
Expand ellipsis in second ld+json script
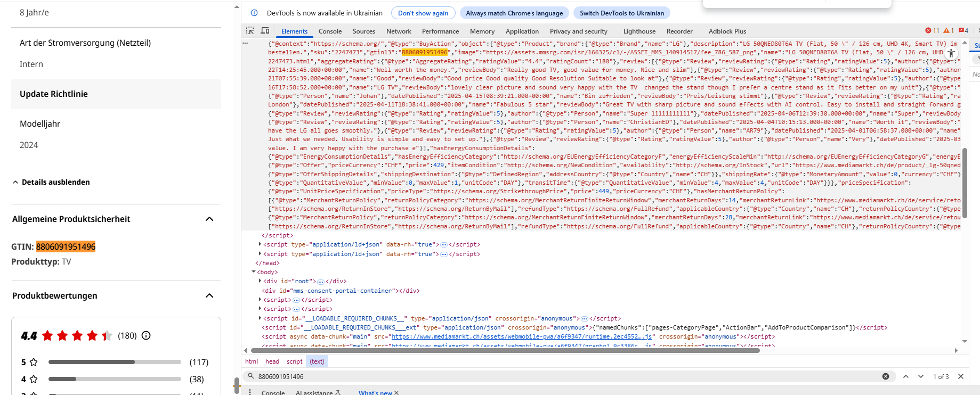444,254
